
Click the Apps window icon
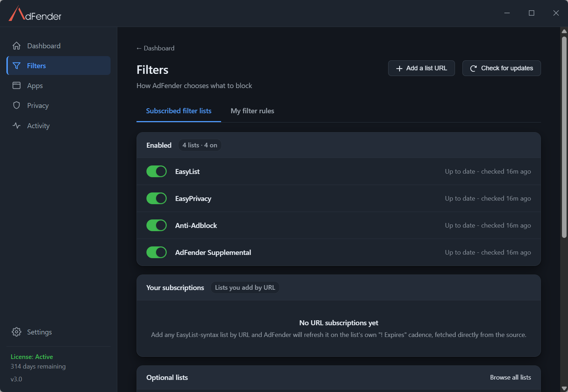[16, 86]
